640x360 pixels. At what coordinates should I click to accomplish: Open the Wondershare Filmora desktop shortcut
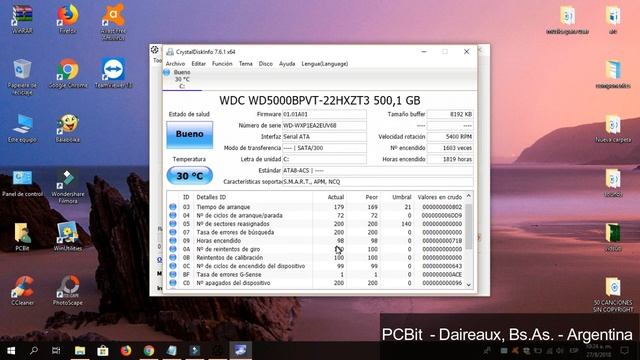[68, 186]
